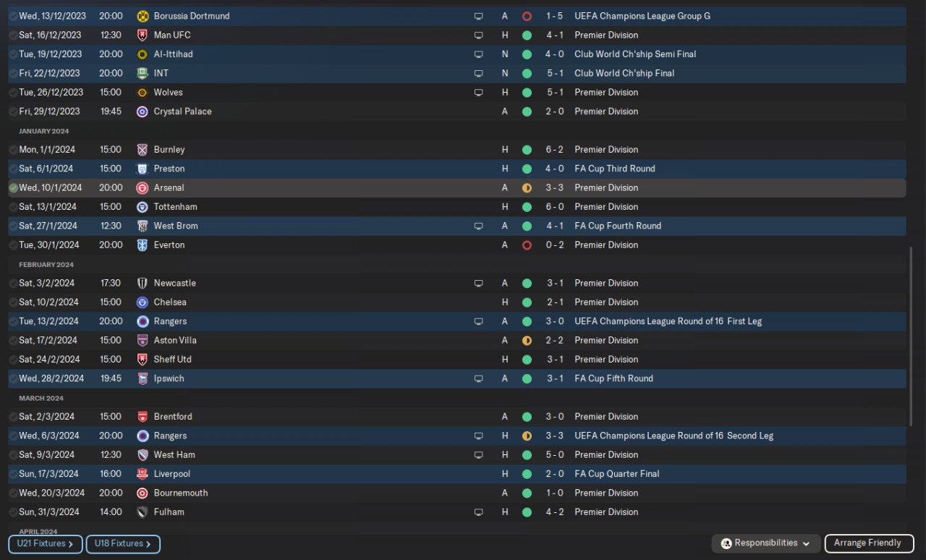Click the vertical scrollbar of fixtures list
Image resolution: width=926 pixels, height=560 pixels.
[x=912, y=336]
